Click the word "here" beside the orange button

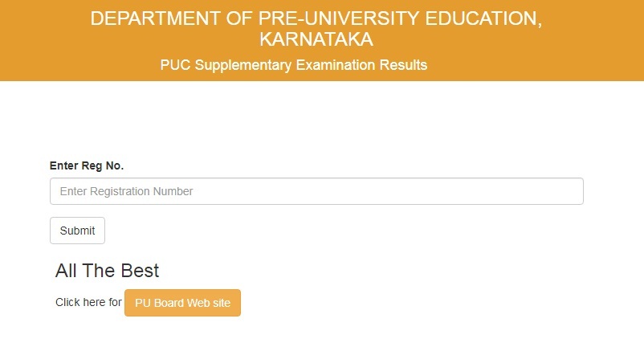click(92, 303)
